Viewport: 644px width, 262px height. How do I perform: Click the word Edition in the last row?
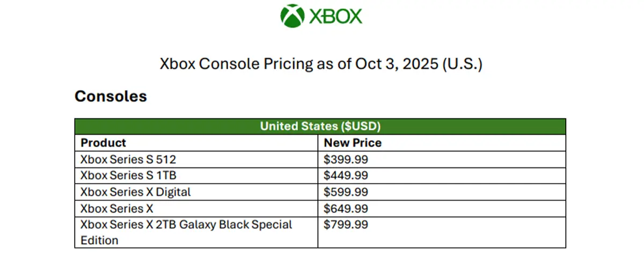point(99,241)
